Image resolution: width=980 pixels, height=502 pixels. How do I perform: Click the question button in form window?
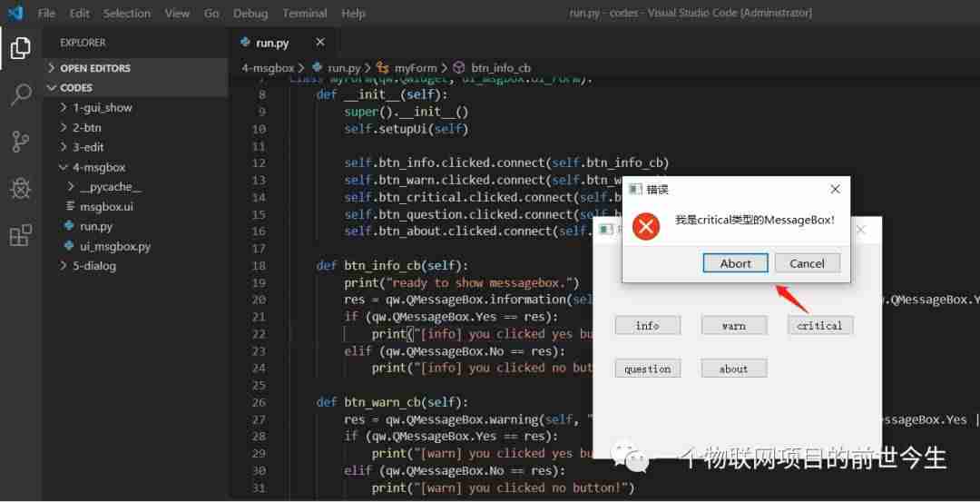pyautogui.click(x=648, y=369)
